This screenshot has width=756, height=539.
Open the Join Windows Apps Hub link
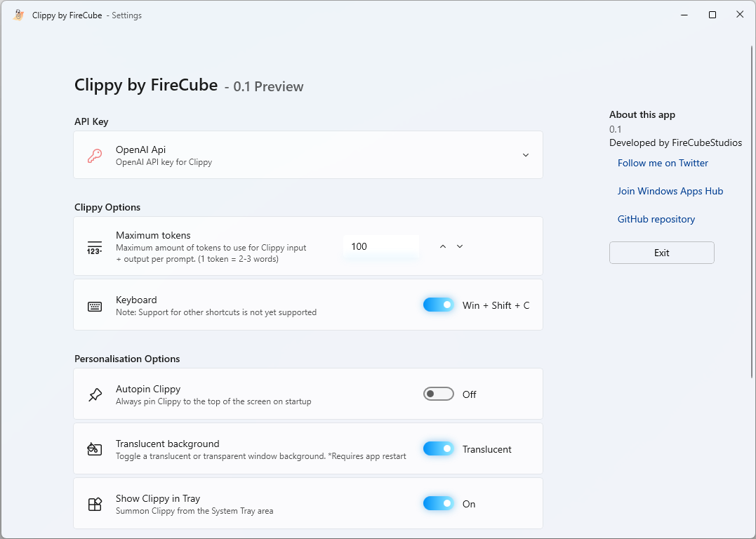coord(670,191)
